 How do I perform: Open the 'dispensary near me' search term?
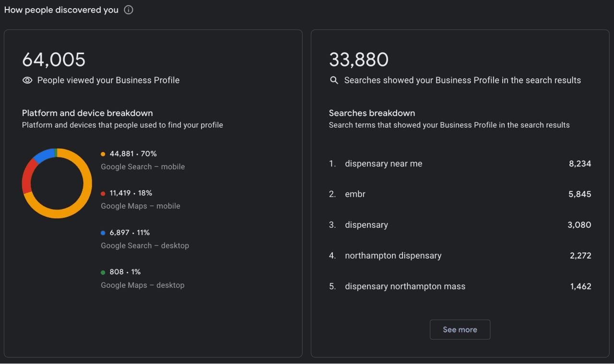coord(383,164)
